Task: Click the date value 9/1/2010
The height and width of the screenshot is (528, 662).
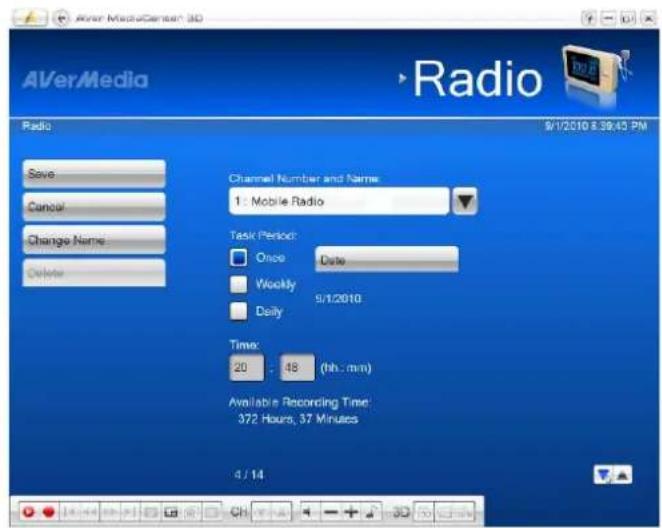Action: tap(338, 299)
